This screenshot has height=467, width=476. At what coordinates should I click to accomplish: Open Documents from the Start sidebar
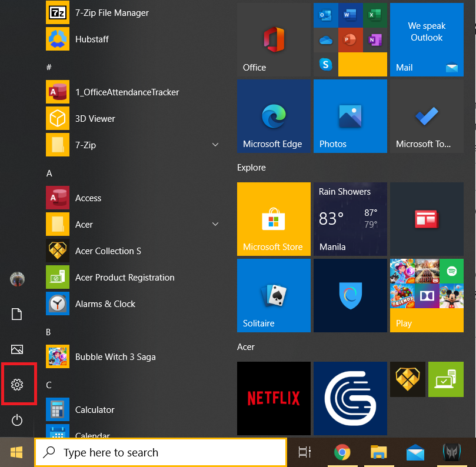tap(17, 314)
